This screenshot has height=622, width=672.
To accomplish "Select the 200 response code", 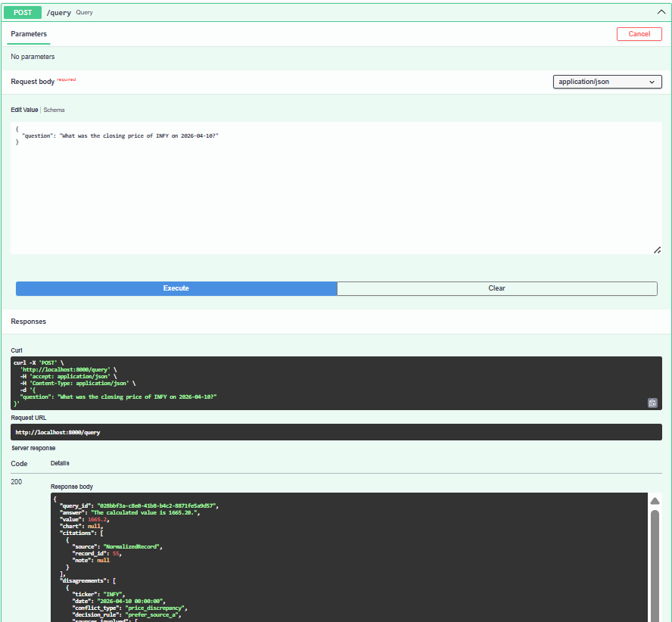I will [x=17, y=482].
